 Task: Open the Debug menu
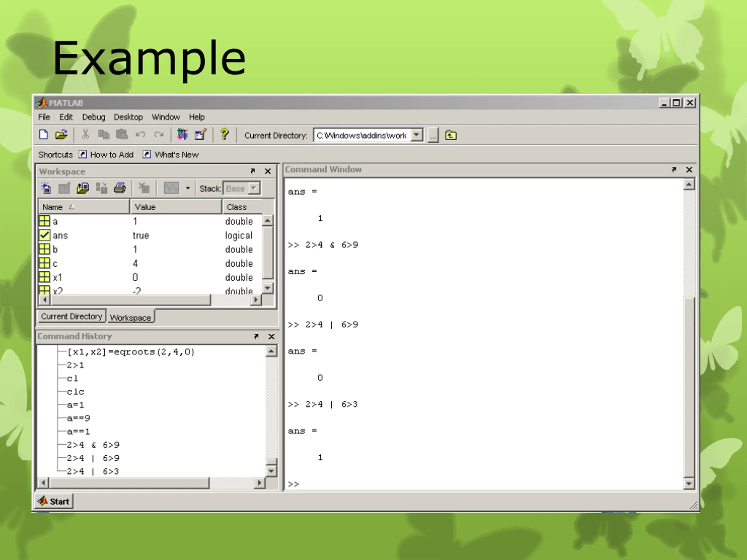[94, 117]
